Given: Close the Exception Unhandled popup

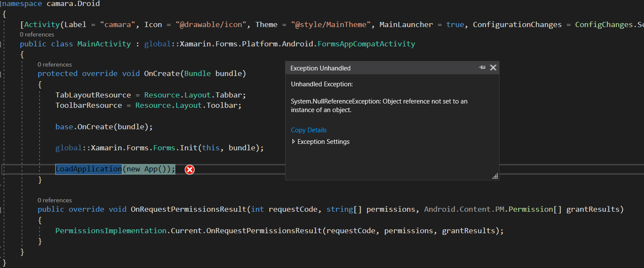Looking at the screenshot, I should tap(493, 67).
